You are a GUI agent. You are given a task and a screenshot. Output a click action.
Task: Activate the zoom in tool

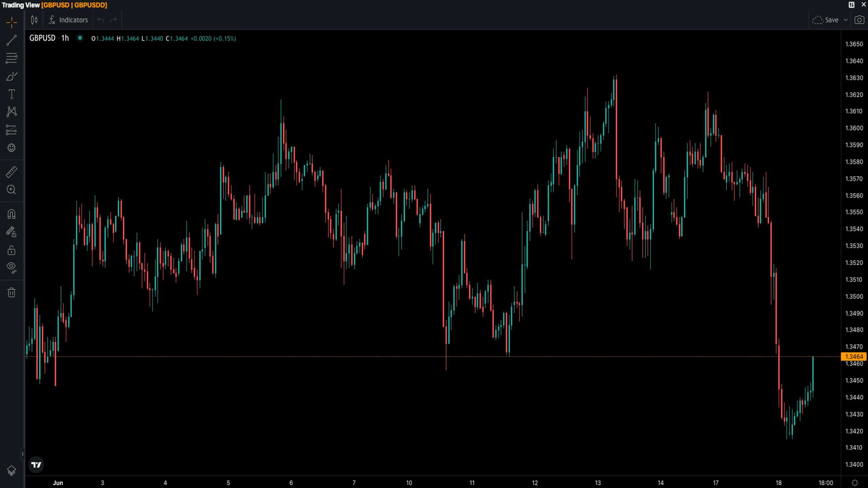[x=12, y=189]
